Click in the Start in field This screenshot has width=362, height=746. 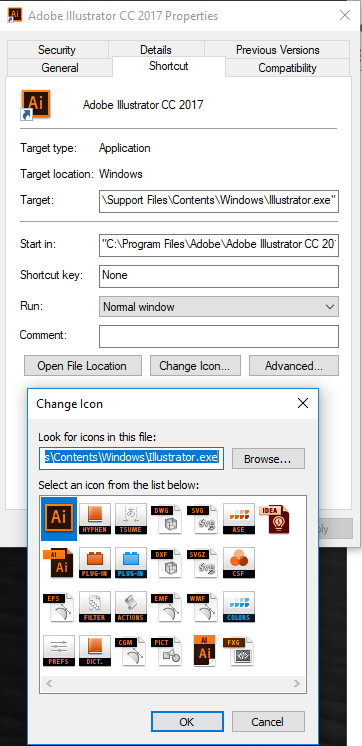[219, 245]
